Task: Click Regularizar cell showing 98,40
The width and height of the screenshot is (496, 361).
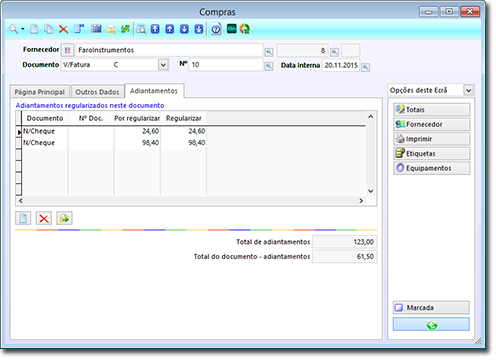Action: click(183, 143)
